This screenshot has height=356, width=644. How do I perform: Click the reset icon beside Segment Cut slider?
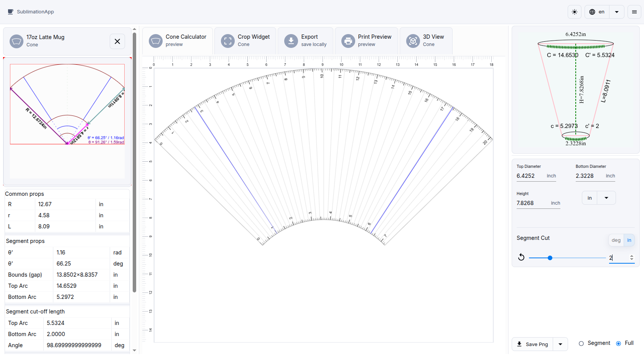pyautogui.click(x=521, y=257)
